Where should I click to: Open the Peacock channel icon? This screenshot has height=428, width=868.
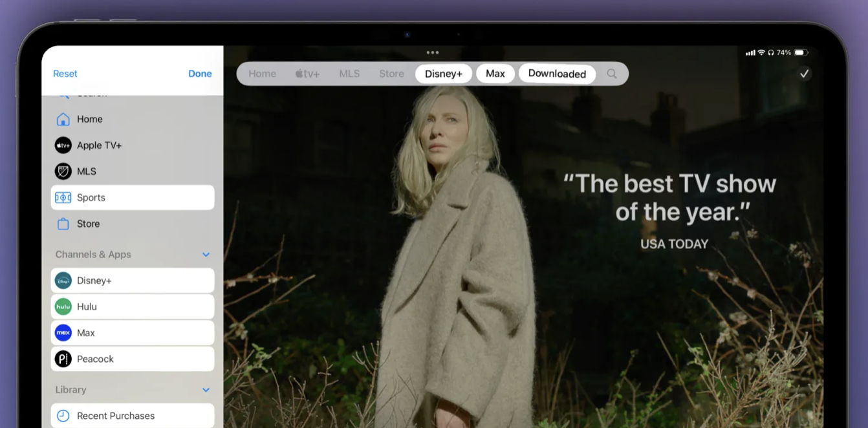pyautogui.click(x=63, y=359)
